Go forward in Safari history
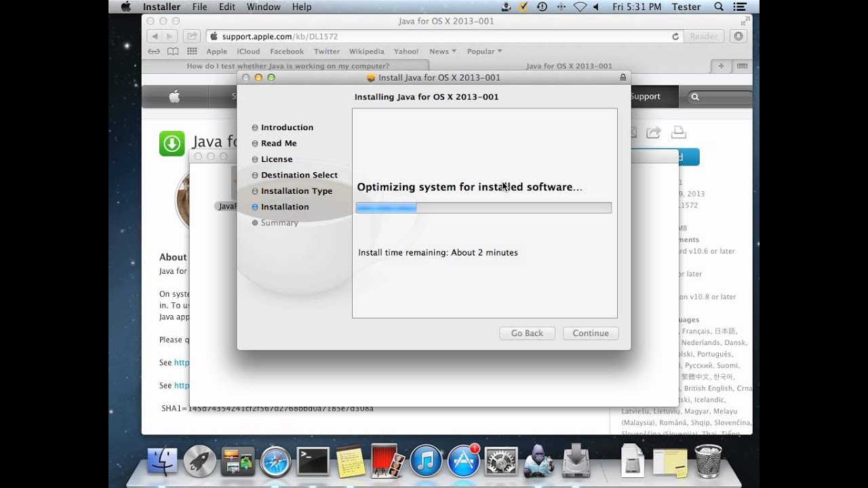868x488 pixels. pos(170,36)
